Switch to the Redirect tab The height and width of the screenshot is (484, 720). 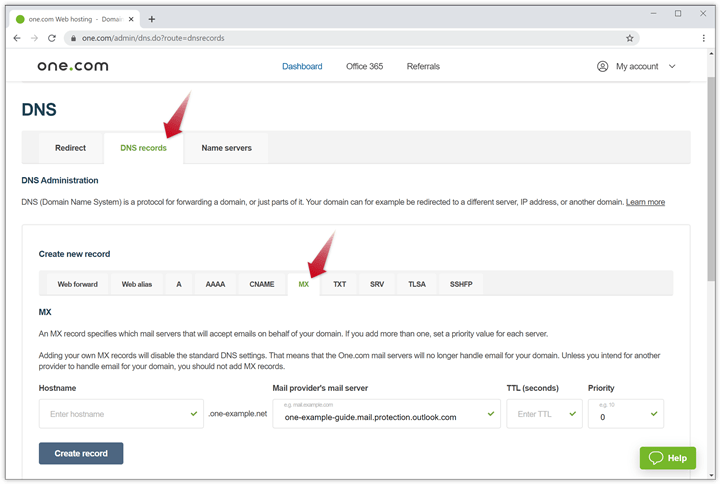click(x=70, y=148)
